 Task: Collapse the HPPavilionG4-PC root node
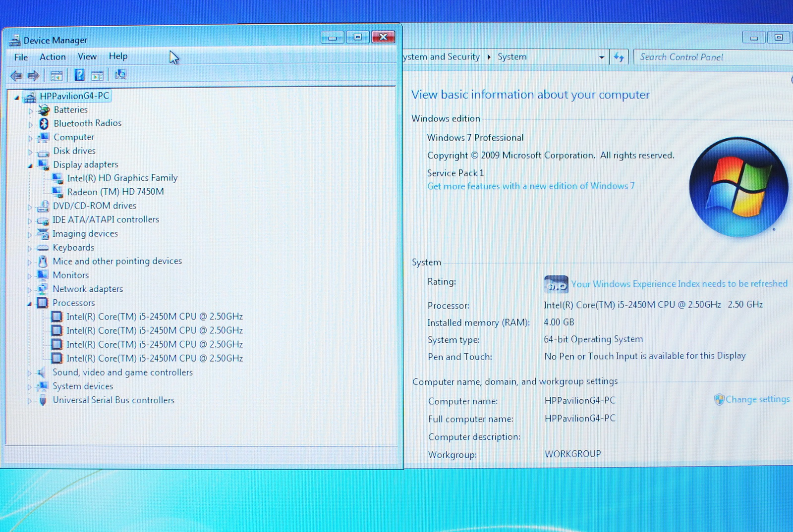(x=17, y=98)
